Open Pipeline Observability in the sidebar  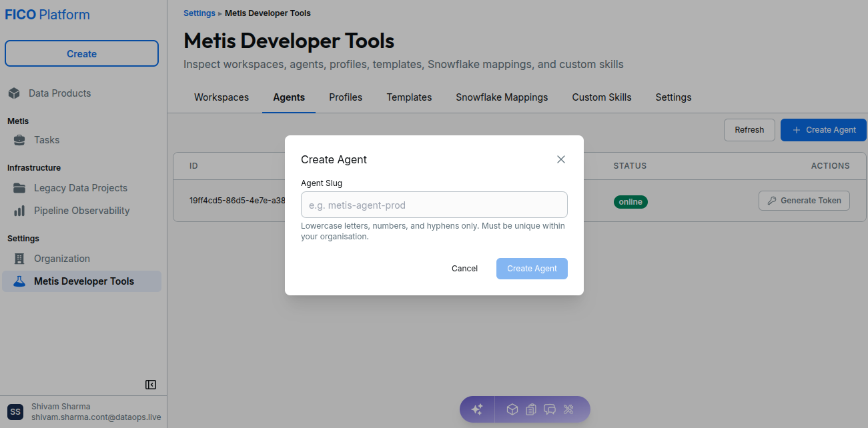pyautogui.click(x=81, y=211)
